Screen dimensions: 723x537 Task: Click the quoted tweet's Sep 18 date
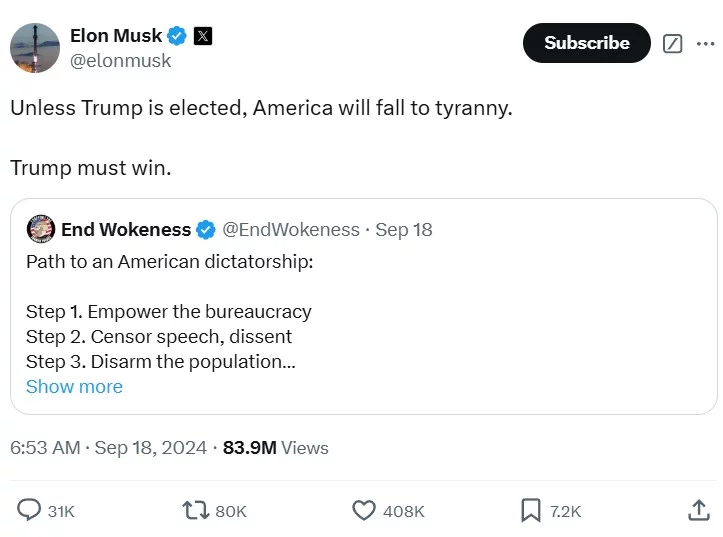pos(404,230)
